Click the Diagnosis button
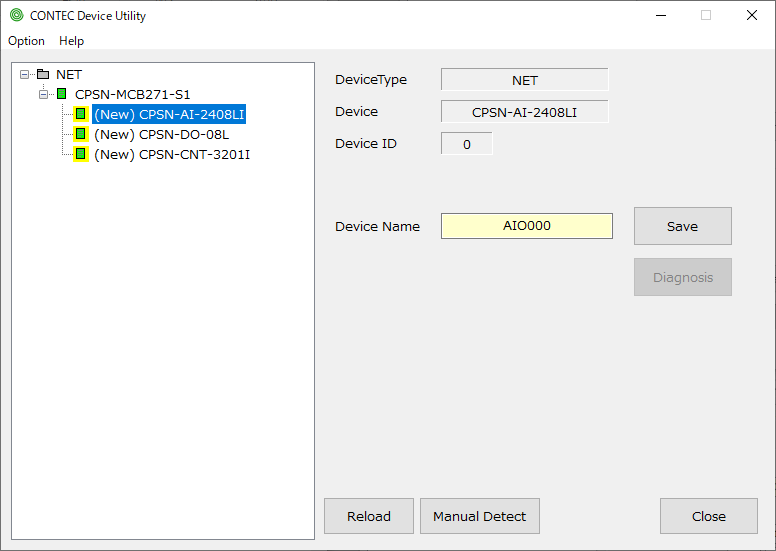The height and width of the screenshot is (551, 776). pyautogui.click(x=682, y=277)
